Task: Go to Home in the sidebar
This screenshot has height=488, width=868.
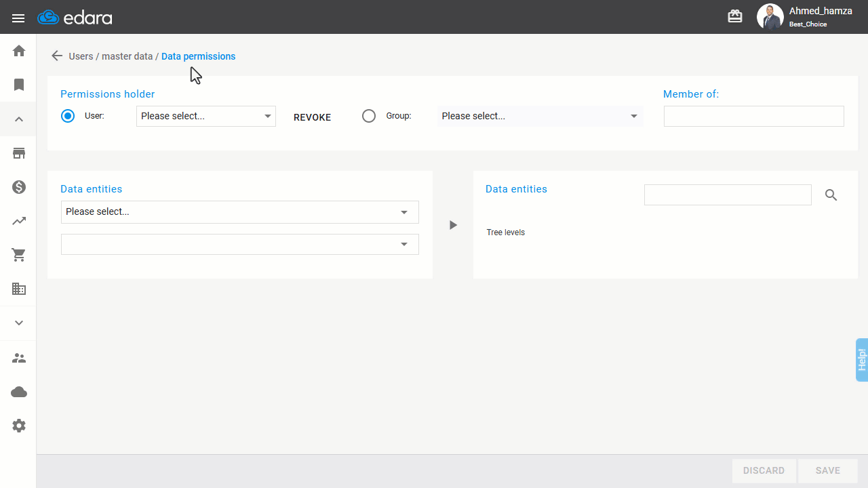Action: click(19, 51)
